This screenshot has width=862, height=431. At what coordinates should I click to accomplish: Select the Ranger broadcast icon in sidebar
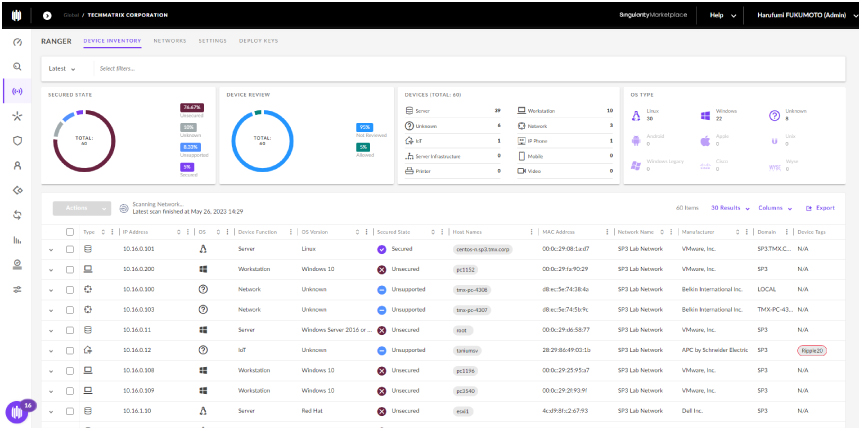[17, 91]
